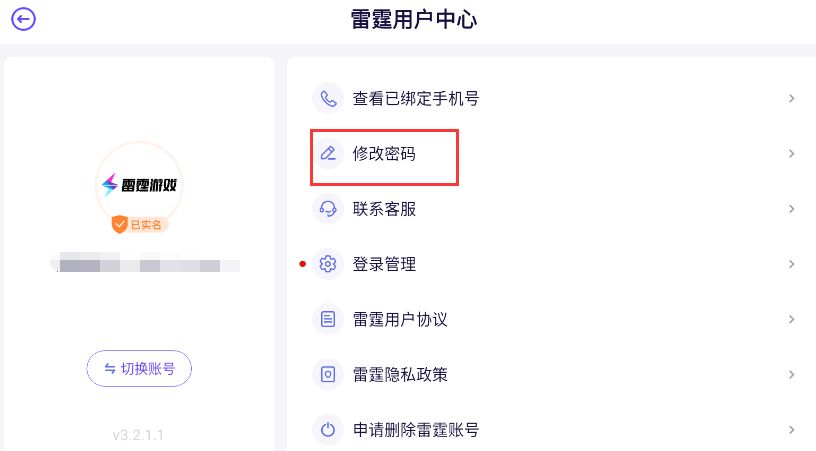The width and height of the screenshot is (816, 451).
Task: Click the power icon for 申请删除雷霆账号
Action: [x=328, y=430]
